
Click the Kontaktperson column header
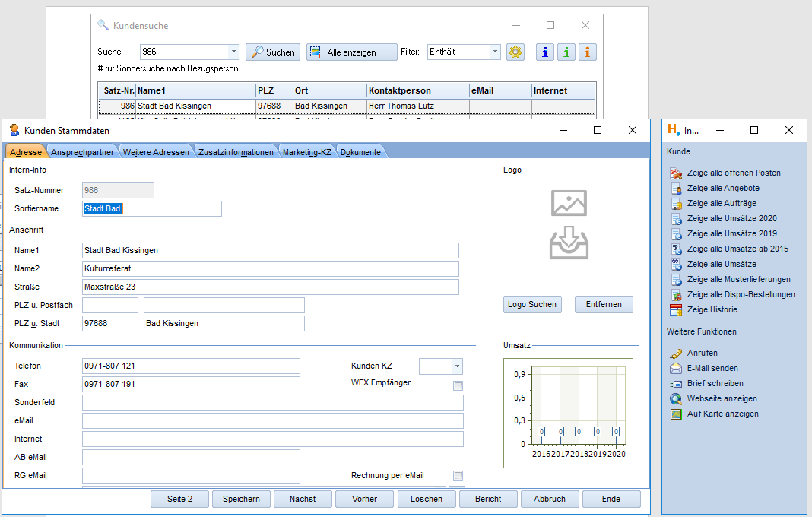tap(418, 90)
